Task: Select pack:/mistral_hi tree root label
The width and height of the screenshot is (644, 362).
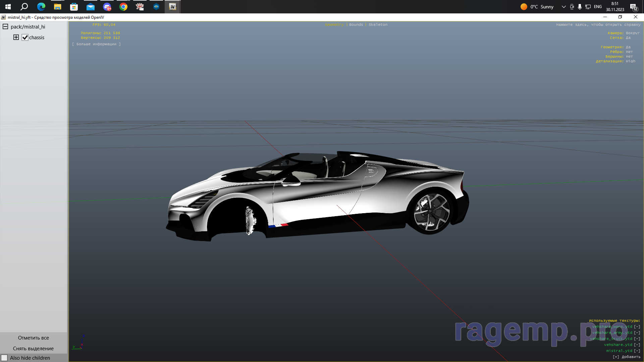Action: point(28,27)
